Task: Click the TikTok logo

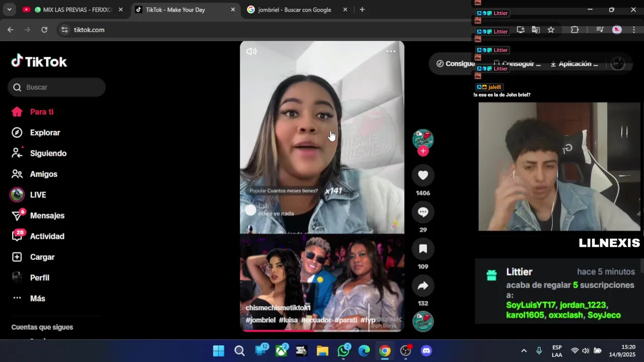Action: pos(39,61)
